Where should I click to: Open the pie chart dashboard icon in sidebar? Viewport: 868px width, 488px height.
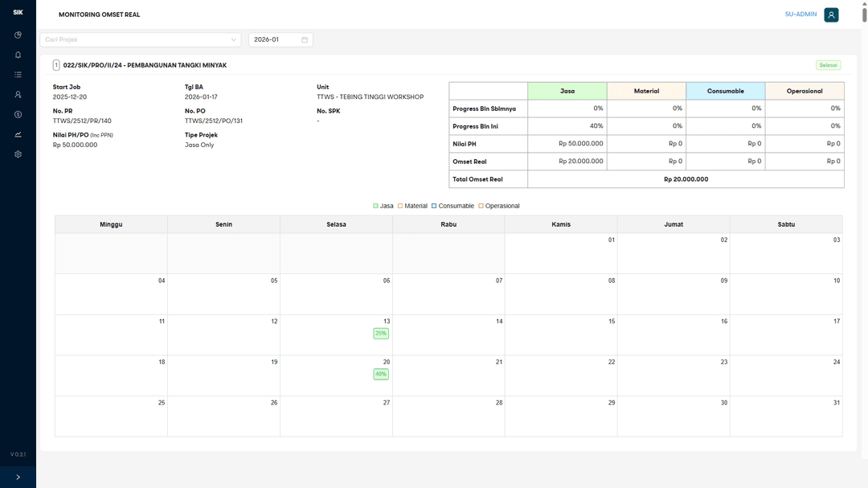tap(18, 35)
